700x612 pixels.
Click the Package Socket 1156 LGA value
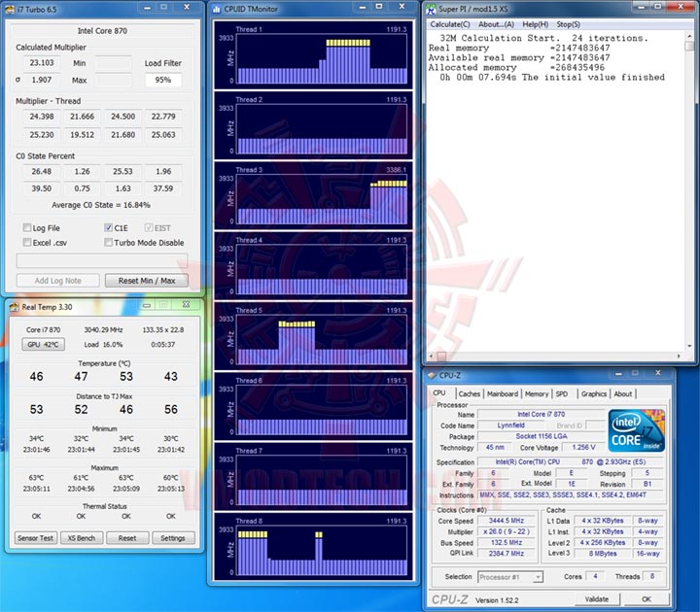click(542, 436)
